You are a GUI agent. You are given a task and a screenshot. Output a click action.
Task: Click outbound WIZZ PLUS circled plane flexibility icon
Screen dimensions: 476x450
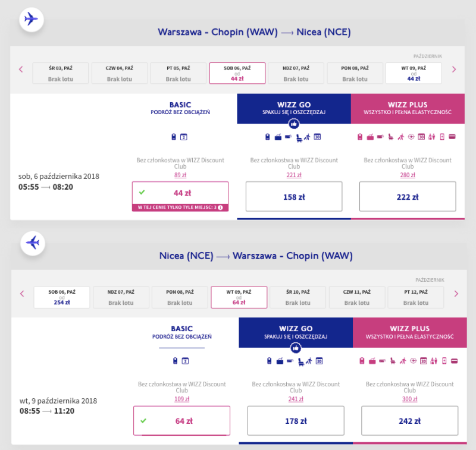pyautogui.click(x=411, y=137)
